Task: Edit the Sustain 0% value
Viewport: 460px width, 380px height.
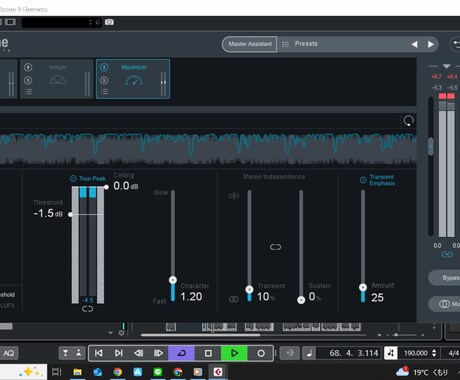Action: pyautogui.click(x=315, y=296)
